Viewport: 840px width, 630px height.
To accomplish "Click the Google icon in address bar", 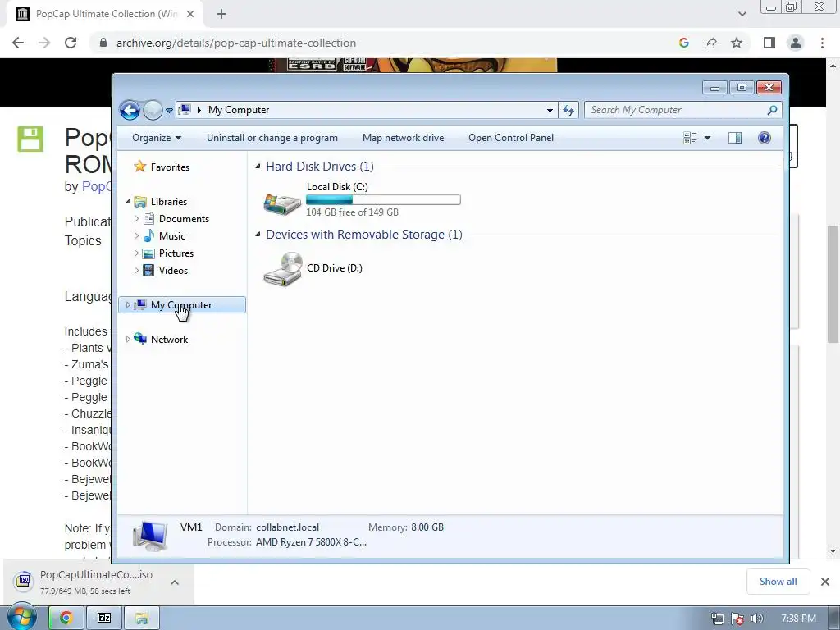I will tap(683, 43).
